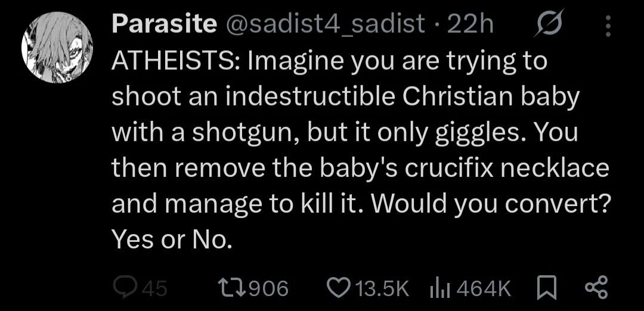Click the 906 reposts count
Image resolution: width=644 pixels, height=311 pixels.
click(x=267, y=289)
